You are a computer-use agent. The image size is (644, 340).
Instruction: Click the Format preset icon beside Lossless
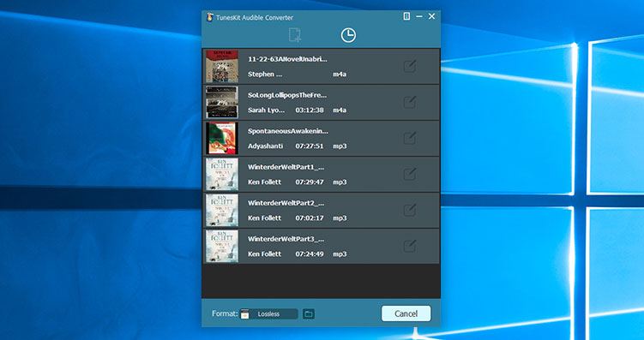pos(244,314)
